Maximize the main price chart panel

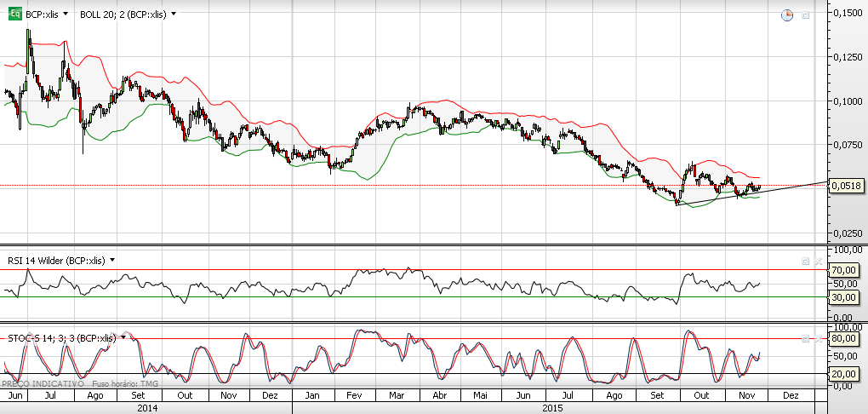tap(805, 14)
